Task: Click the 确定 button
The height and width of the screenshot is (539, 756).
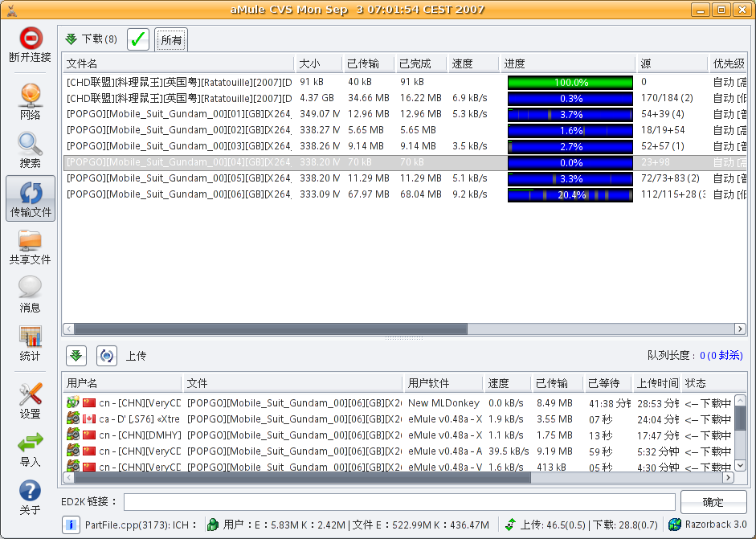Action: [713, 502]
